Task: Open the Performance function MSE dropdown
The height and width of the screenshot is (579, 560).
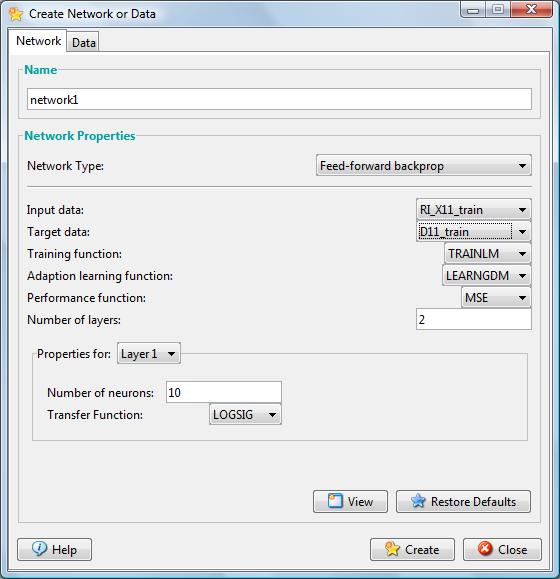Action: pyautogui.click(x=496, y=297)
